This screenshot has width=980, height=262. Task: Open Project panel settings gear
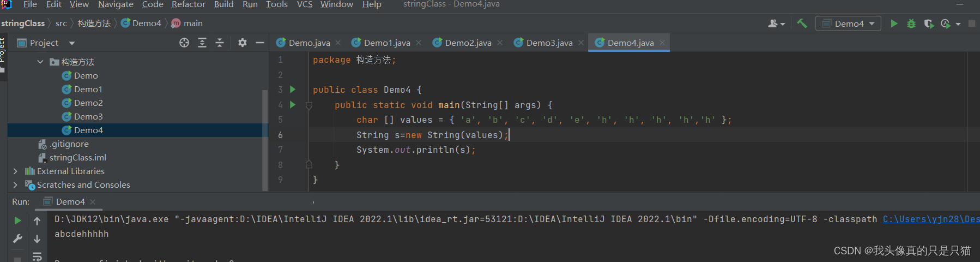click(243, 43)
